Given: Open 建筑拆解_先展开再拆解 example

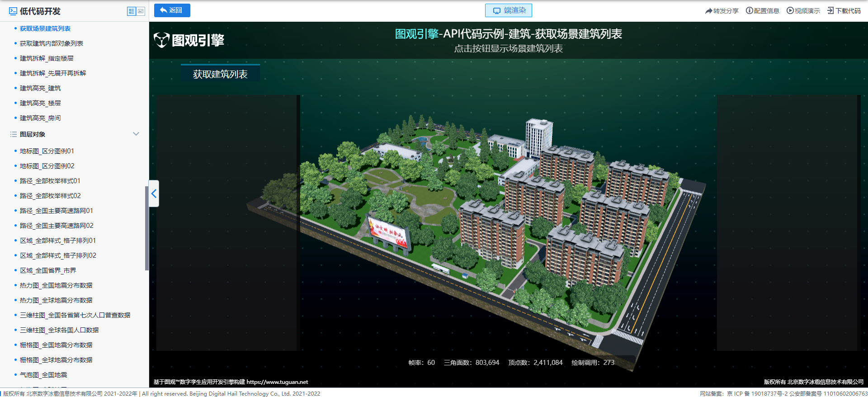Looking at the screenshot, I should coord(53,73).
